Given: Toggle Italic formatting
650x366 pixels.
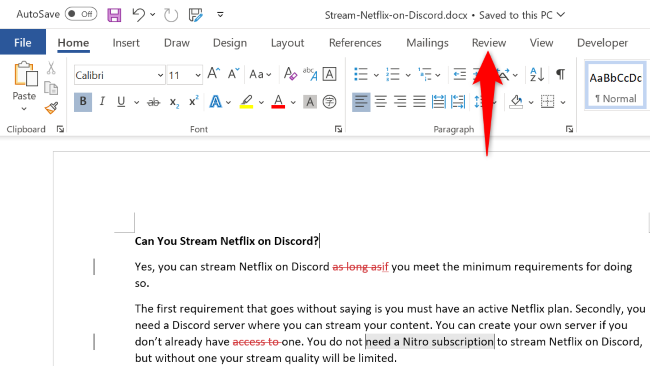Looking at the screenshot, I should (x=102, y=102).
